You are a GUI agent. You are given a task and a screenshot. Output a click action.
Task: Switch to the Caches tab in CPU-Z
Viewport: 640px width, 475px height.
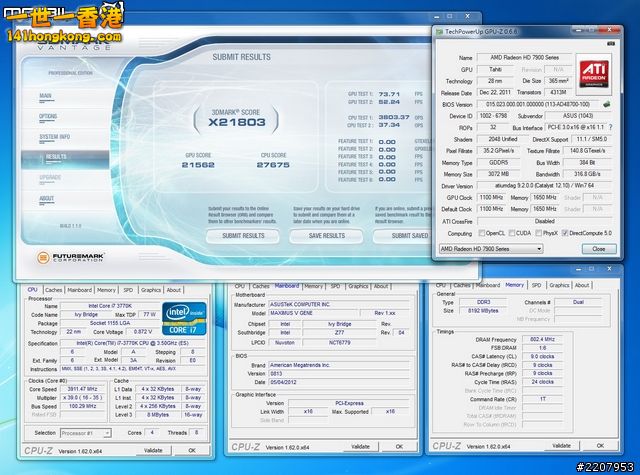(51, 290)
